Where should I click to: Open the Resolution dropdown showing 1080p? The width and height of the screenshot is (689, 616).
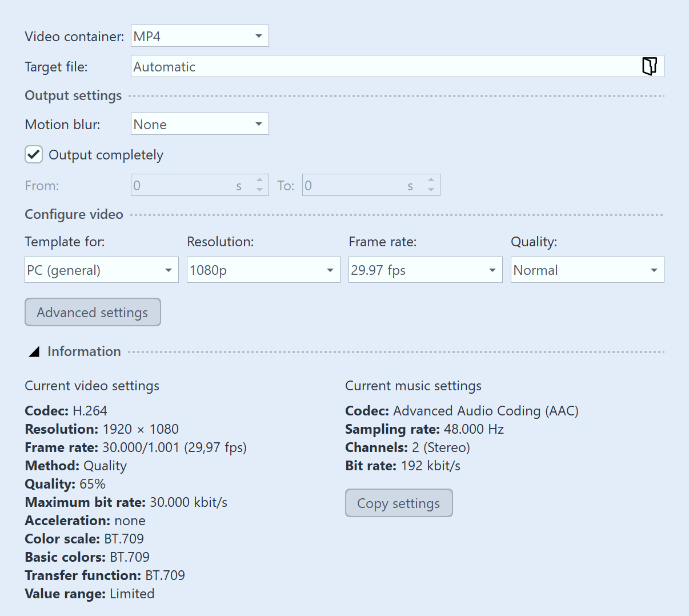tap(263, 270)
